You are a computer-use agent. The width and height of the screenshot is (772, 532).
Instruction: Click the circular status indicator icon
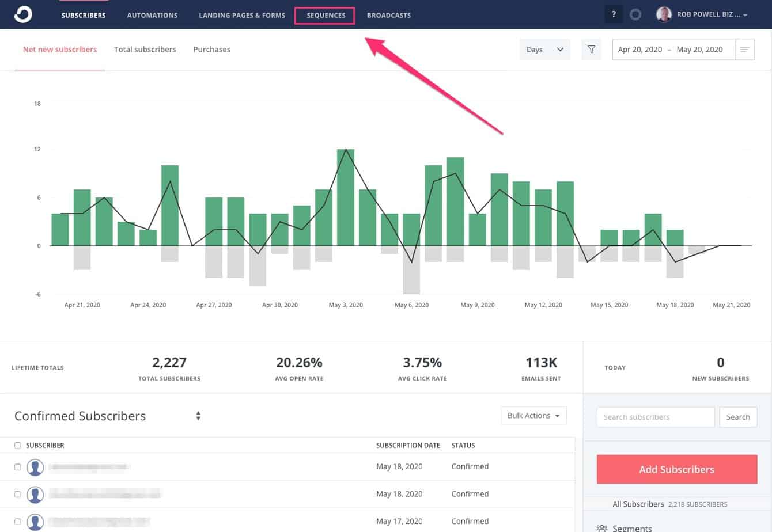[x=635, y=14]
